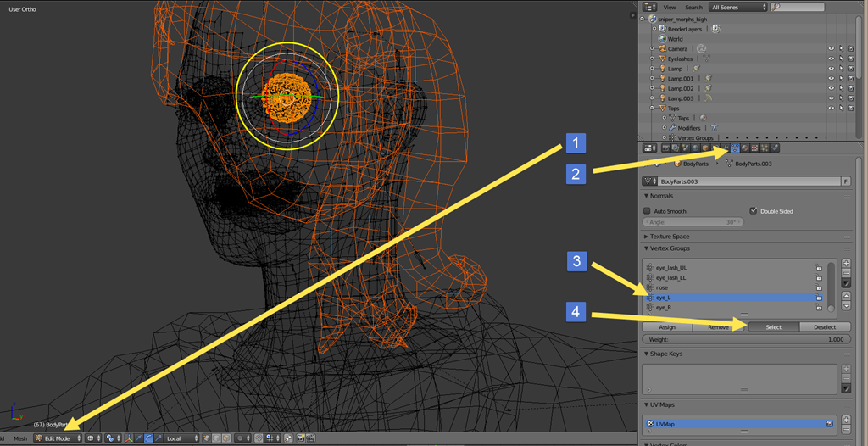The height and width of the screenshot is (446, 868).
Task: Toggle snap during transform magnet
Action: (259, 438)
